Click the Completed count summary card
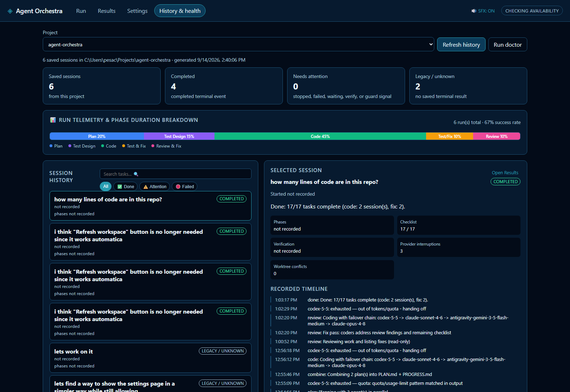 [224, 86]
